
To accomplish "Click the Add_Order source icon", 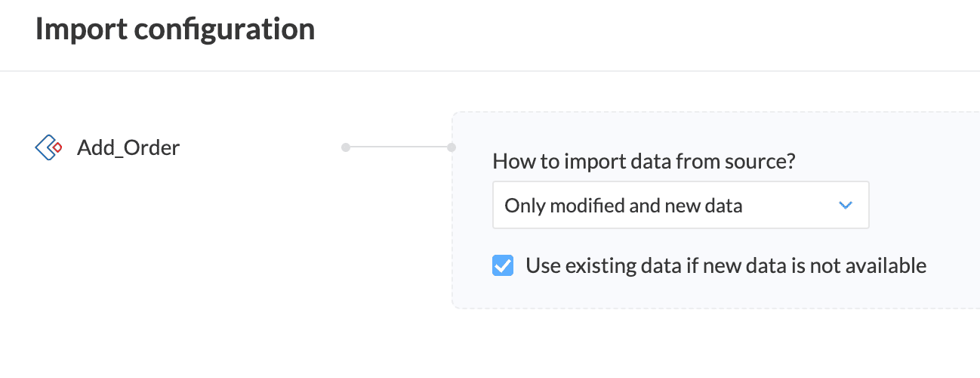I will [48, 147].
